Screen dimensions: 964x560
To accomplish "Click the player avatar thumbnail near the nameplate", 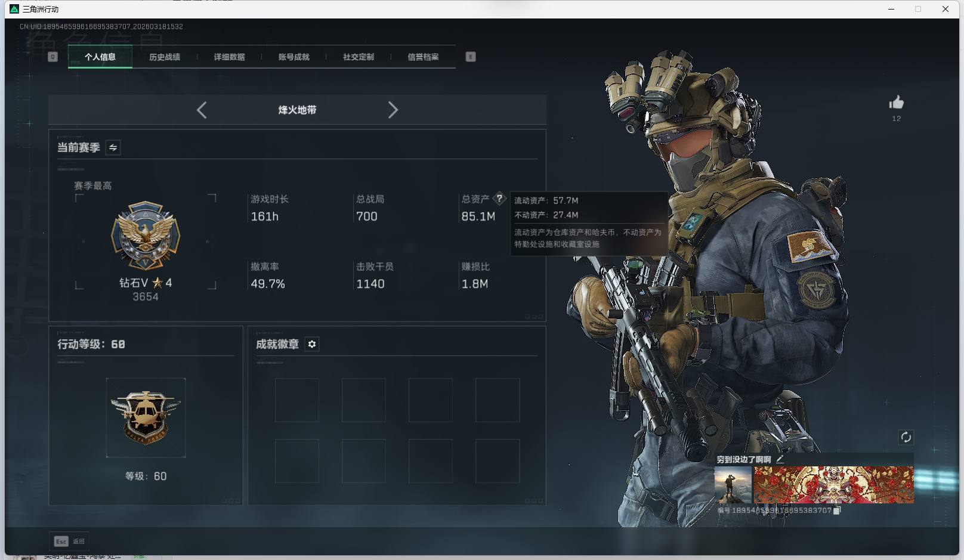I will [x=733, y=484].
